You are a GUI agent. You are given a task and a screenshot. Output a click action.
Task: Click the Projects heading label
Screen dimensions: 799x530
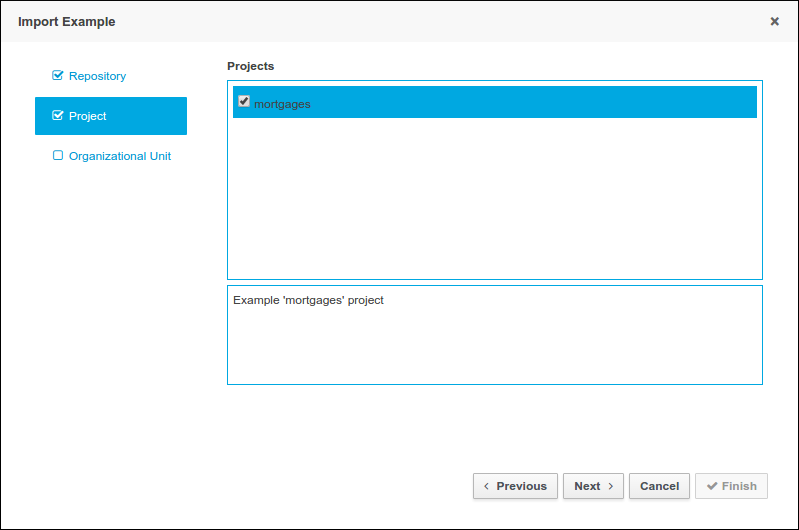(250, 66)
